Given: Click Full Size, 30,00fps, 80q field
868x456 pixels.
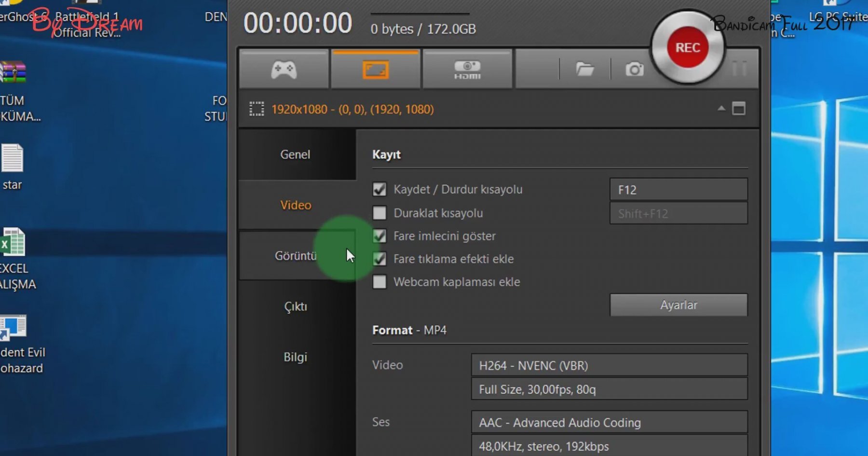Looking at the screenshot, I should (x=610, y=389).
